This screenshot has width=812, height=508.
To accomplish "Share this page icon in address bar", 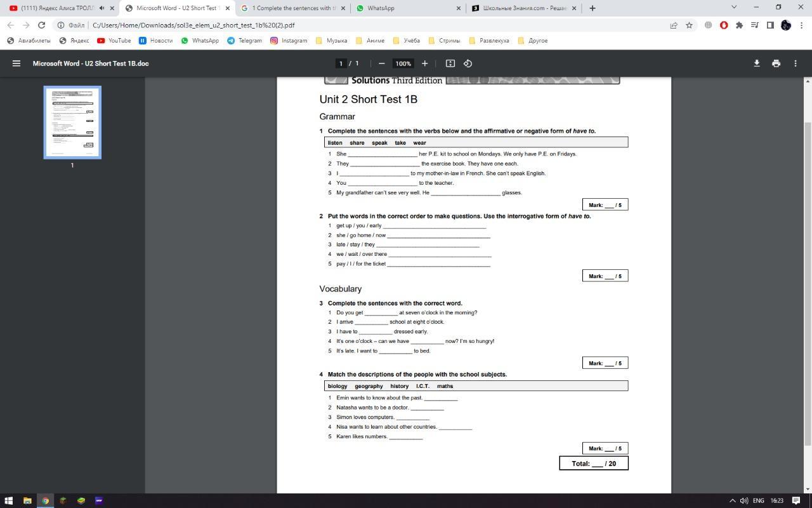I will point(673,25).
